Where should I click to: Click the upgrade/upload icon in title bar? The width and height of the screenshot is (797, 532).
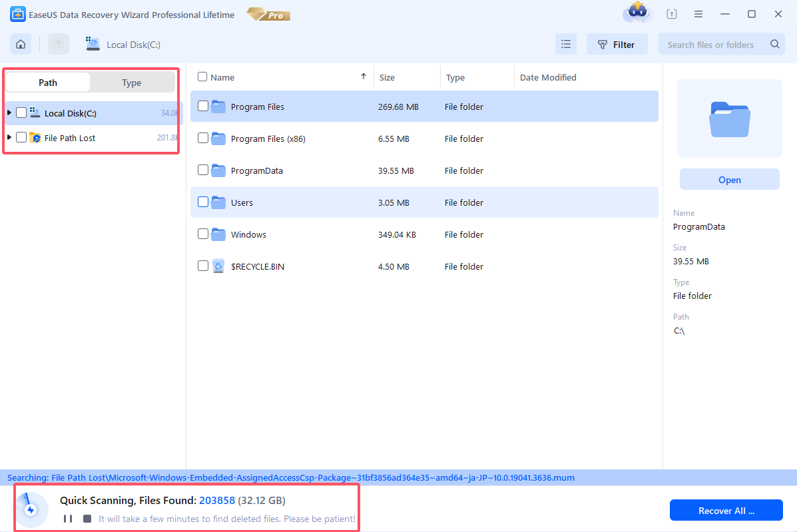[671, 14]
